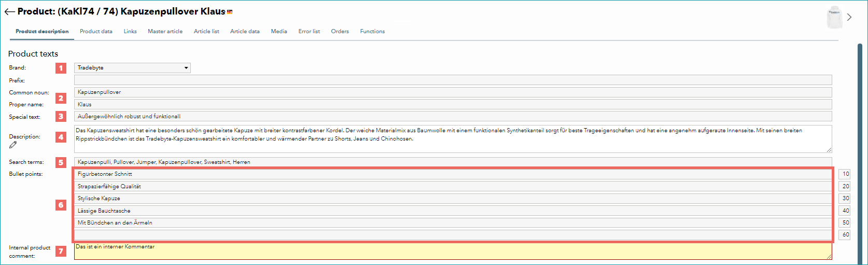This screenshot has height=265, width=868.
Task: Click the empty sixth bullet point field
Action: (x=453, y=235)
